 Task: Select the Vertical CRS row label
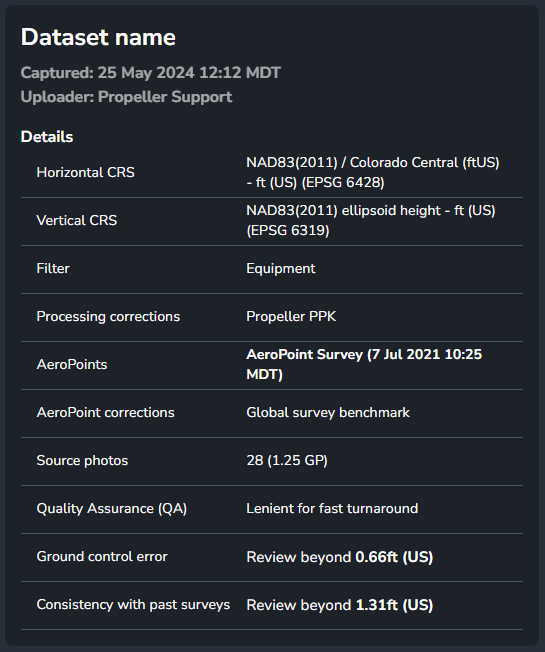pos(77,220)
